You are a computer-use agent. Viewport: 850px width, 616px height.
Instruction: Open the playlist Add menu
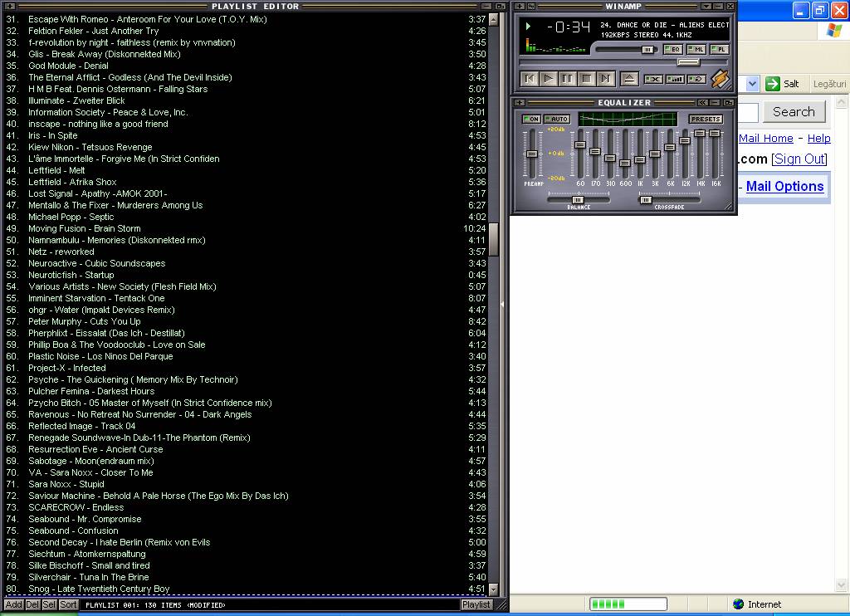(x=13, y=604)
